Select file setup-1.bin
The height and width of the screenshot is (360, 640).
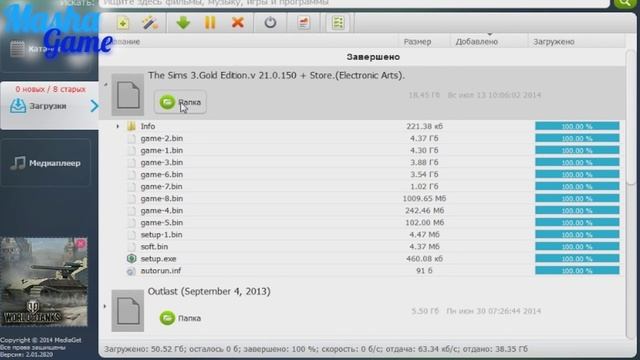[x=162, y=235]
